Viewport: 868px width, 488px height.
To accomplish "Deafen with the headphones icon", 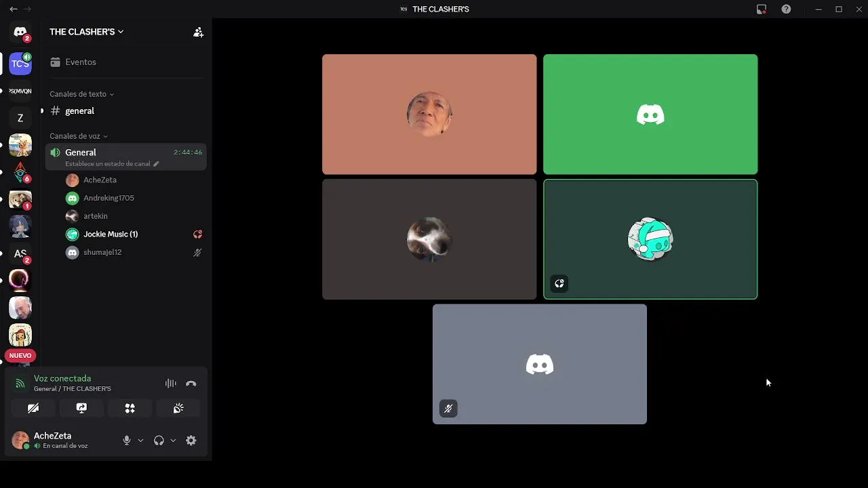I will [x=159, y=441].
